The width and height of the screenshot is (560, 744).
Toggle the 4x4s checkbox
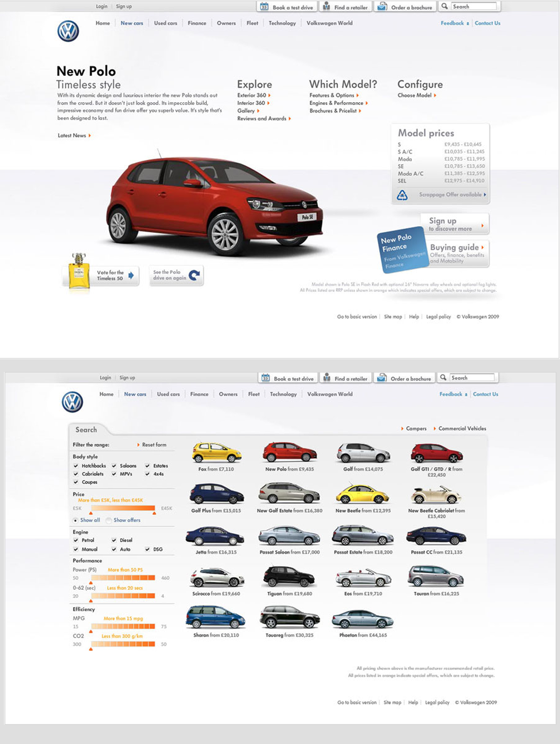147,474
